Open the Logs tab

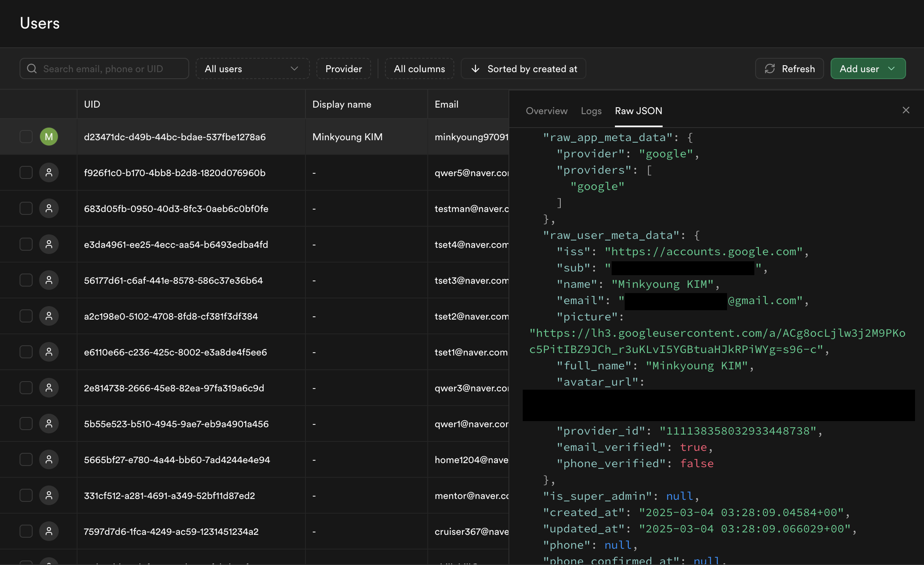coord(591,111)
